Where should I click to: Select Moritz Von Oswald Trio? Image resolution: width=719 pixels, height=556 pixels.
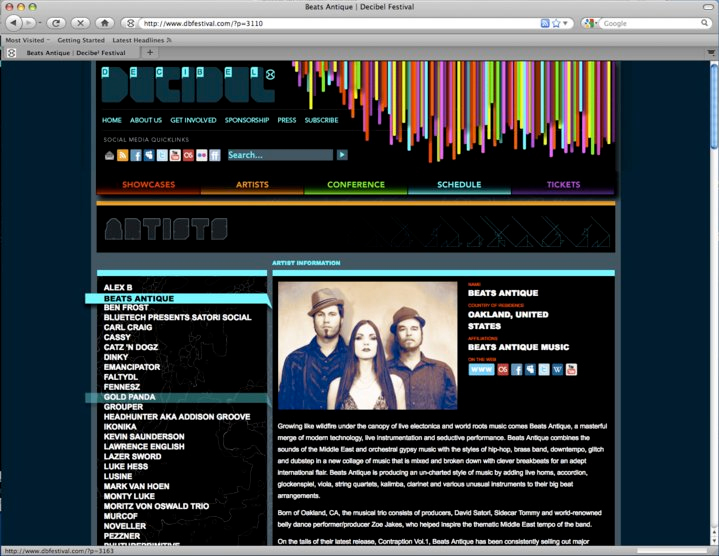[156, 506]
